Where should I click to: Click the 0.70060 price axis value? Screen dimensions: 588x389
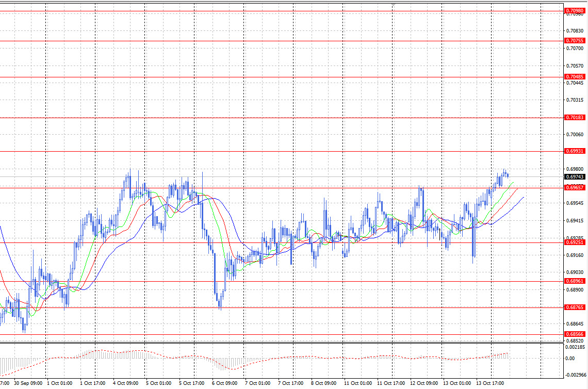[x=575, y=134]
